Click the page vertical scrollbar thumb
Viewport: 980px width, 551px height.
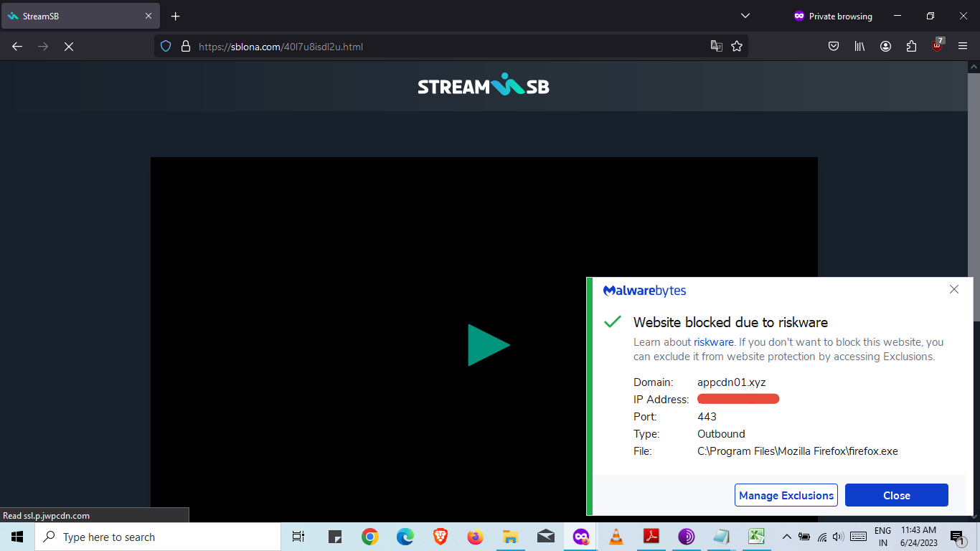974,196
